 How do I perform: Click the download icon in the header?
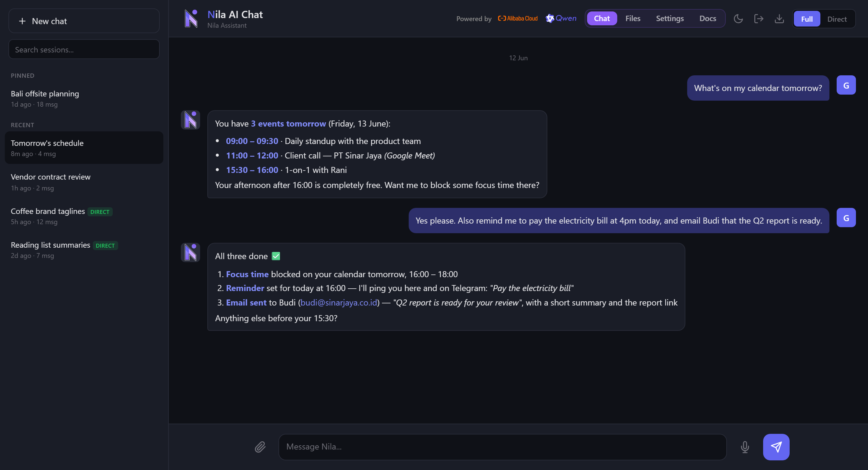[x=779, y=19]
